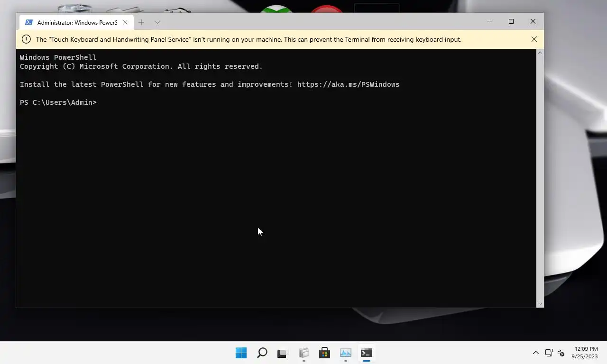Viewport: 607px width, 364px height.
Task: Show hidden system tray icons
Action: pos(536,353)
